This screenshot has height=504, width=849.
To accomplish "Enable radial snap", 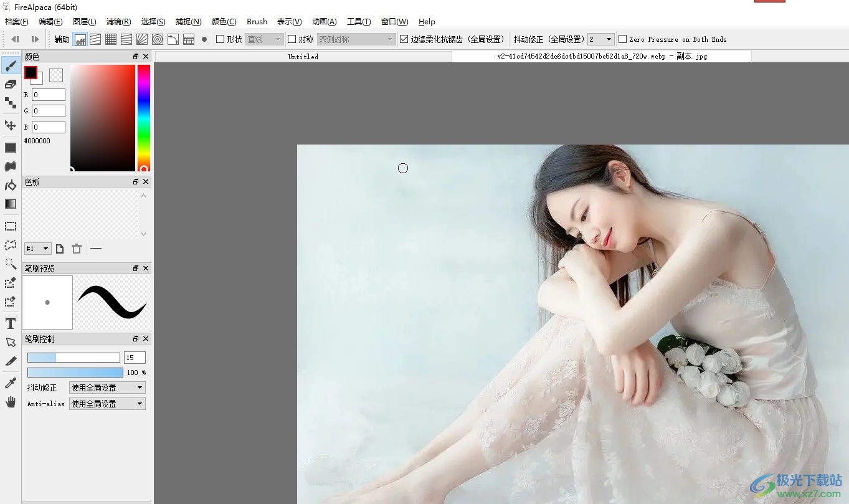I will 142,39.
